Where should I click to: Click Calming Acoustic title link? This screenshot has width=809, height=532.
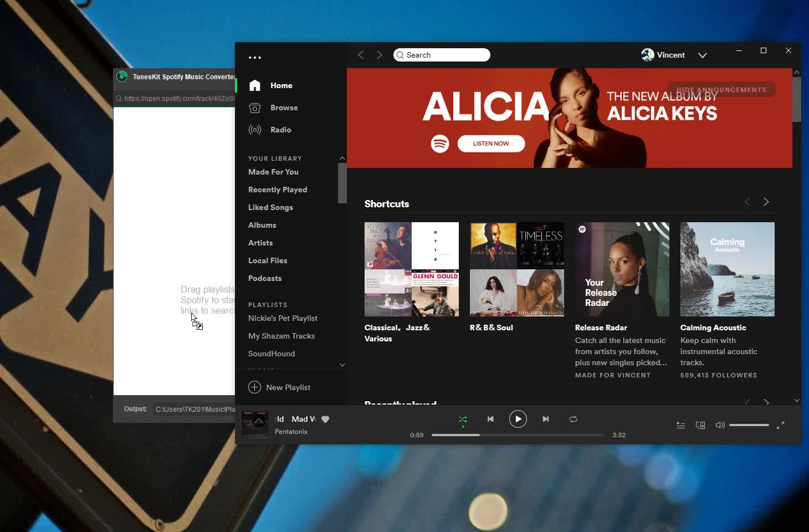(713, 328)
